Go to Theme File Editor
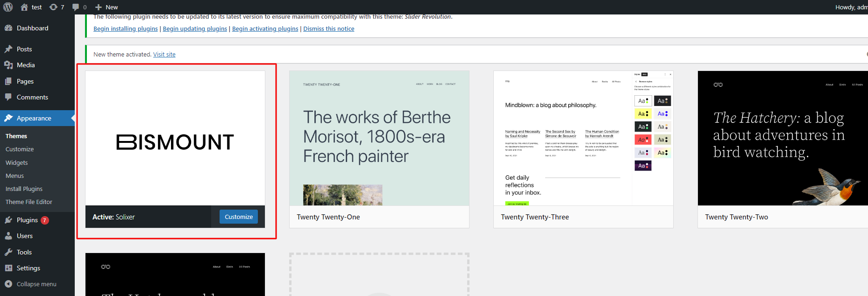Image resolution: width=868 pixels, height=296 pixels. coord(29,202)
